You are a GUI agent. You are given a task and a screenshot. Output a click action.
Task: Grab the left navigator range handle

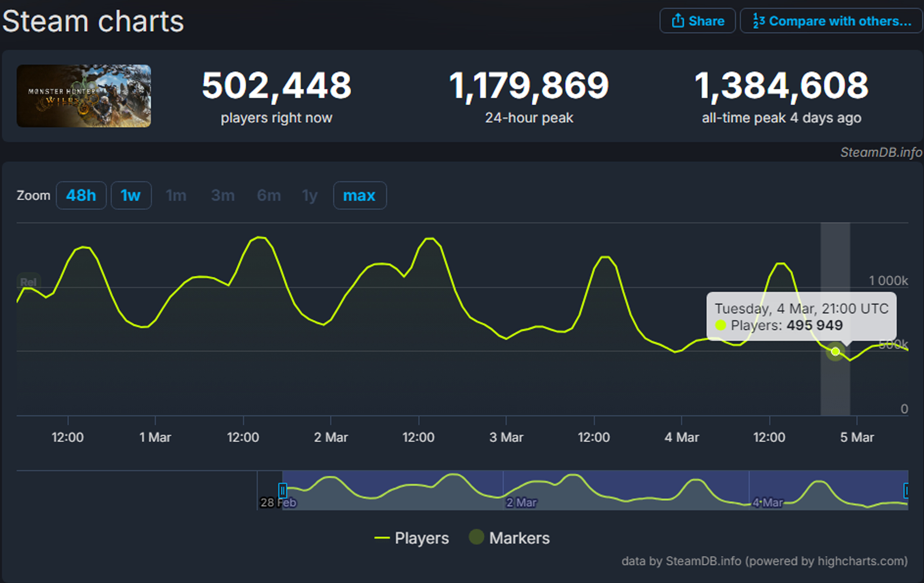[x=283, y=490]
